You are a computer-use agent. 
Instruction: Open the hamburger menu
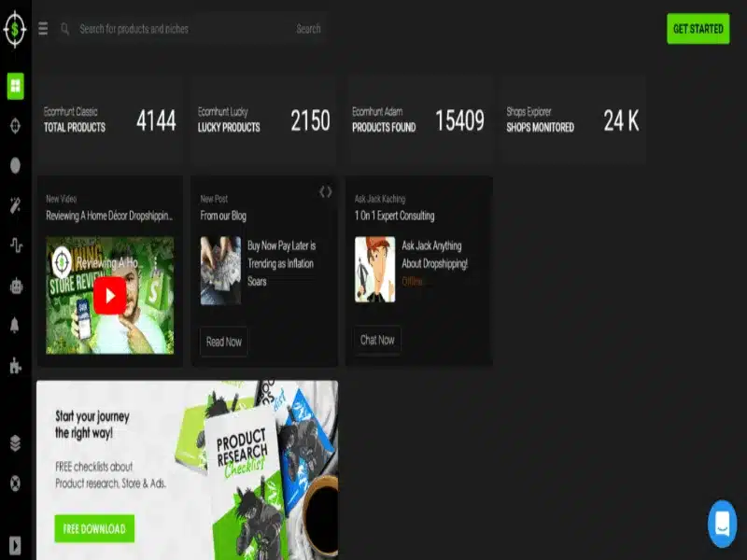(x=43, y=29)
